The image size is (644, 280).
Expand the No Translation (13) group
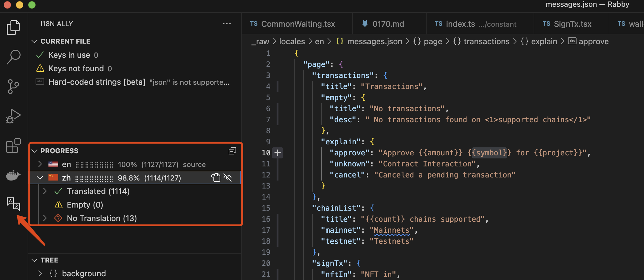click(x=45, y=218)
